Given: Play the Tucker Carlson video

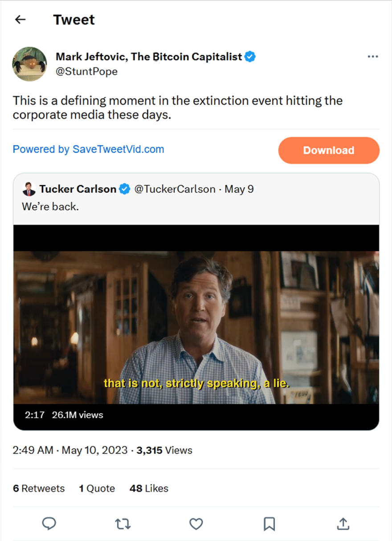Looking at the screenshot, I should click(x=196, y=327).
